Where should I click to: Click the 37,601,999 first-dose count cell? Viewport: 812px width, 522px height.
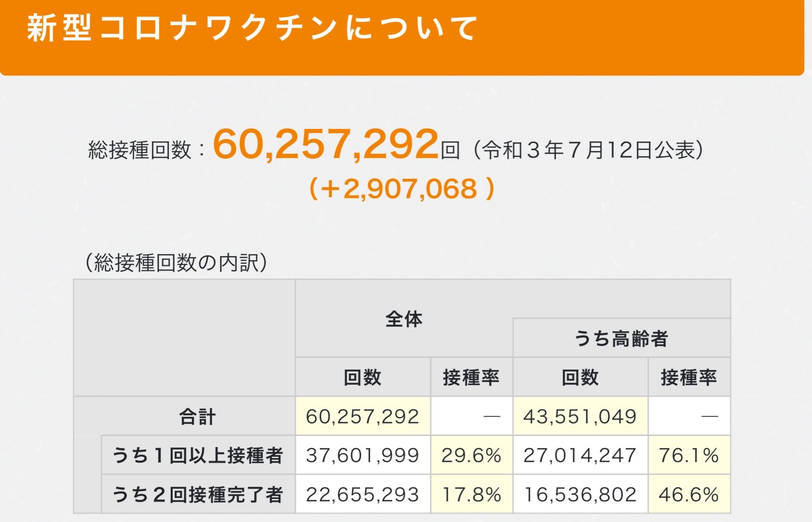[x=363, y=456]
